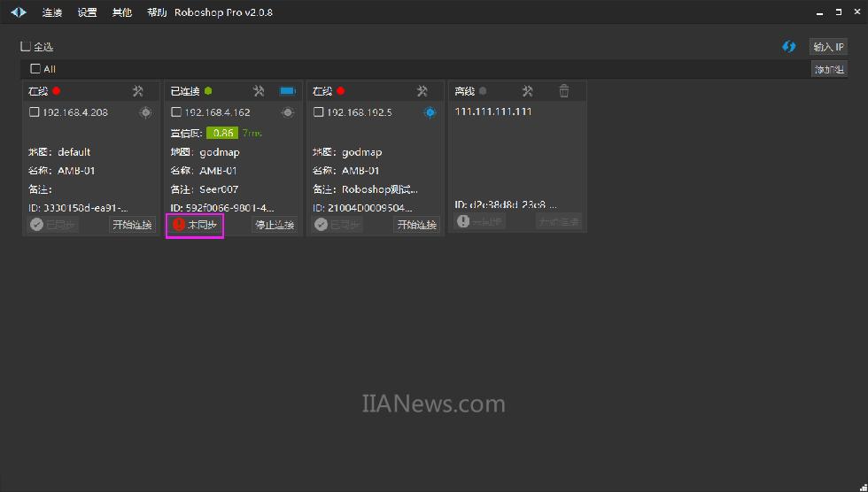This screenshot has height=492, width=868.
Task: Click the wrench icon on 192.168.192.5 card
Action: pyautogui.click(x=422, y=91)
